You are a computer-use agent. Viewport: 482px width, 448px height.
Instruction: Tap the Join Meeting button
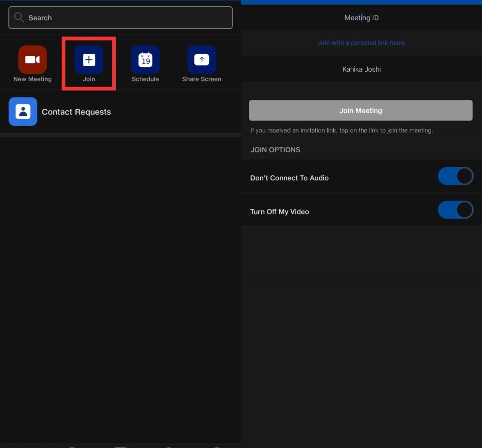[361, 110]
